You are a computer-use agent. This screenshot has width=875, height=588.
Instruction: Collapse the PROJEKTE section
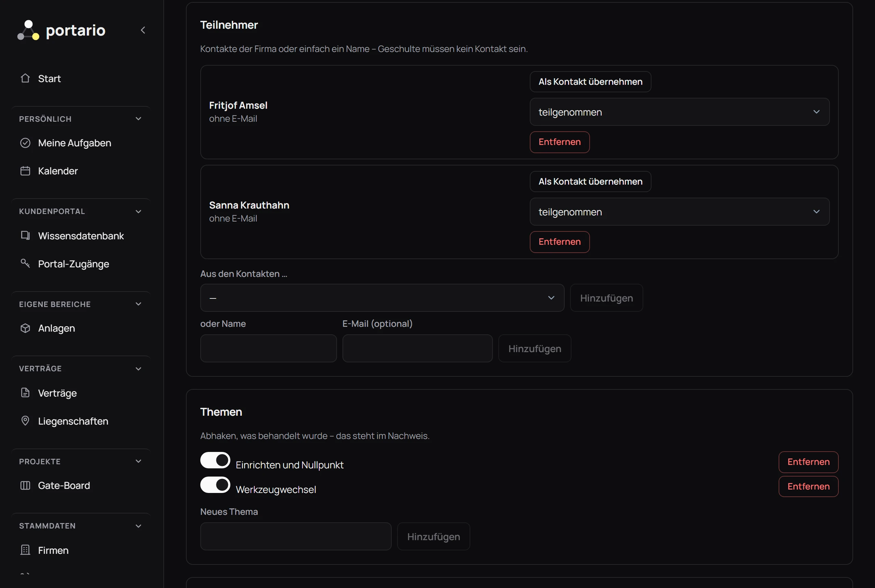tap(138, 461)
